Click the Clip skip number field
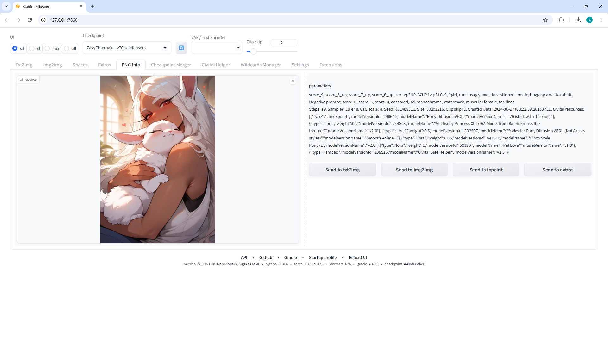 coord(284,43)
